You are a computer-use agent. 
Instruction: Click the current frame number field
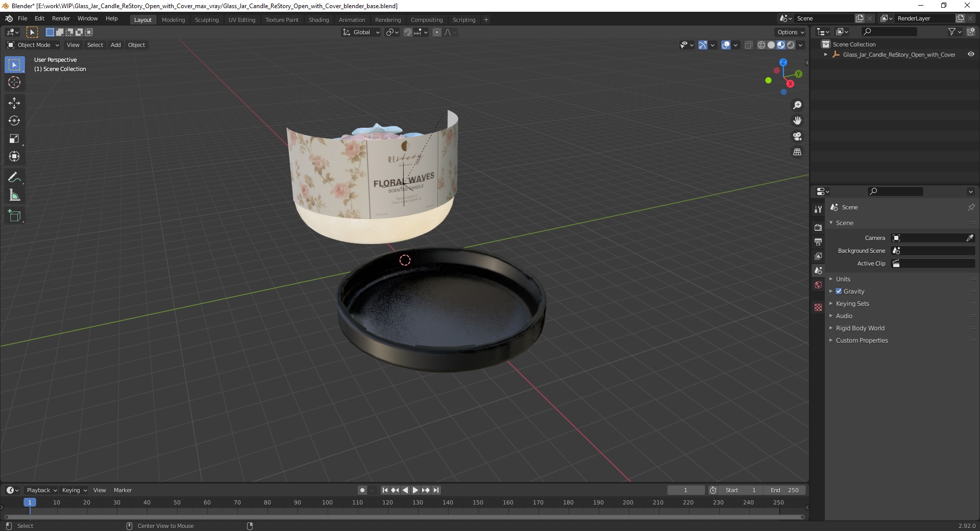click(x=685, y=490)
